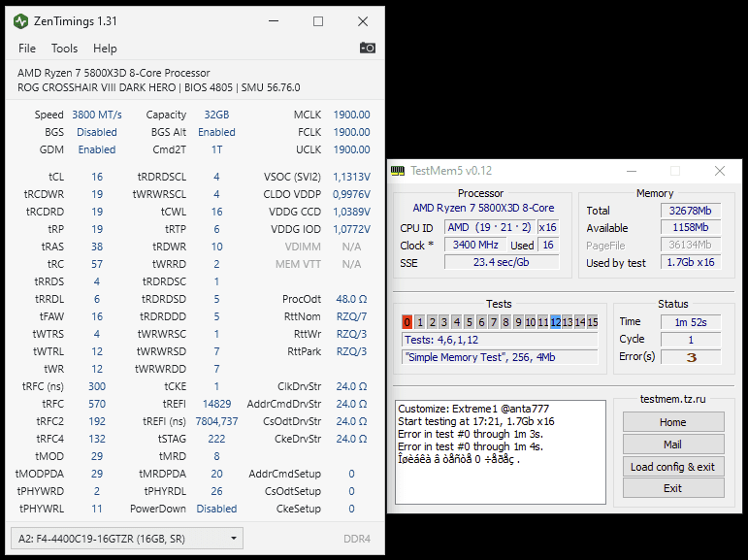748x560 pixels.
Task: Click Load config & exit button
Action: pos(673,467)
